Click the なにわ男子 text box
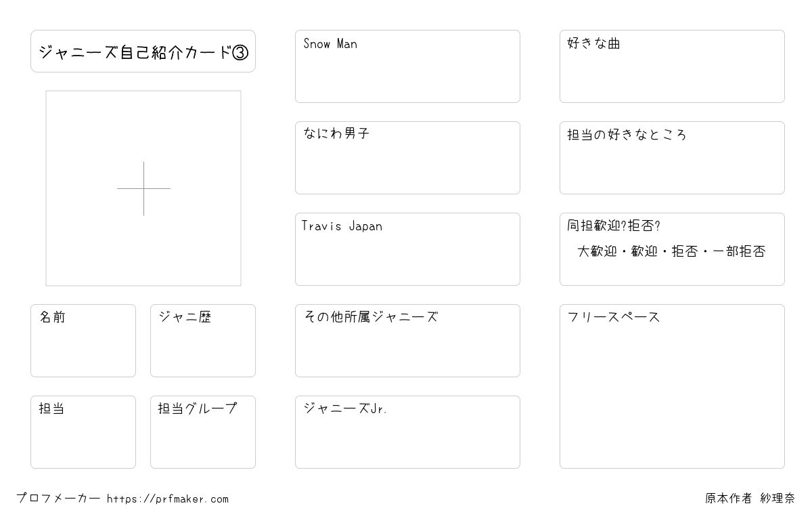Screen dimensions: 812x508 point(407,158)
